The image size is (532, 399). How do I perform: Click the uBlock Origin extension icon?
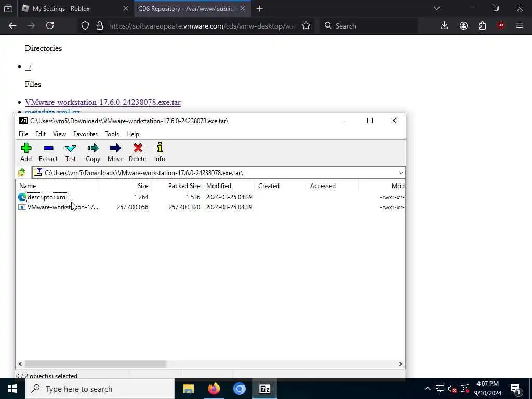click(501, 26)
